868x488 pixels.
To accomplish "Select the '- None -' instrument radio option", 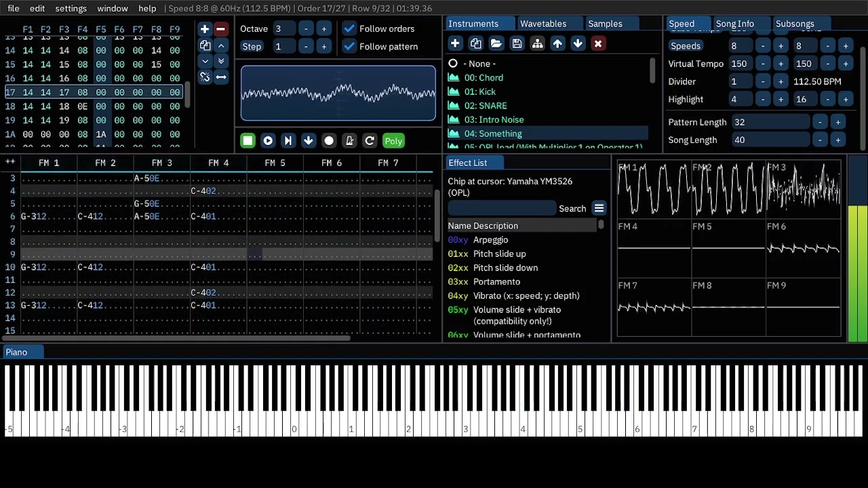I will pos(453,64).
